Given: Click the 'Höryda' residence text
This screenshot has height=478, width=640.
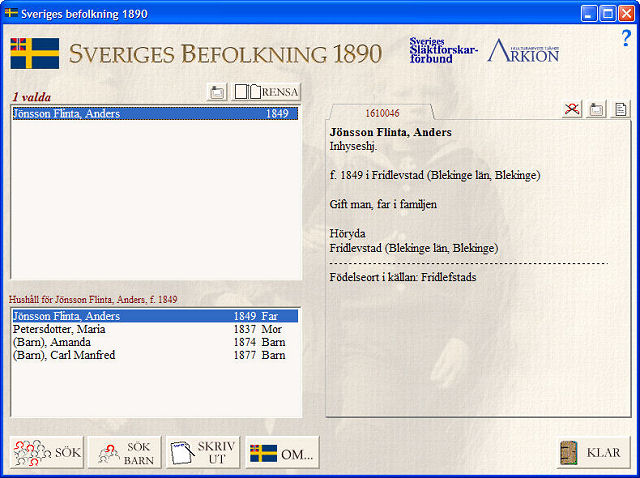Looking at the screenshot, I should [347, 233].
